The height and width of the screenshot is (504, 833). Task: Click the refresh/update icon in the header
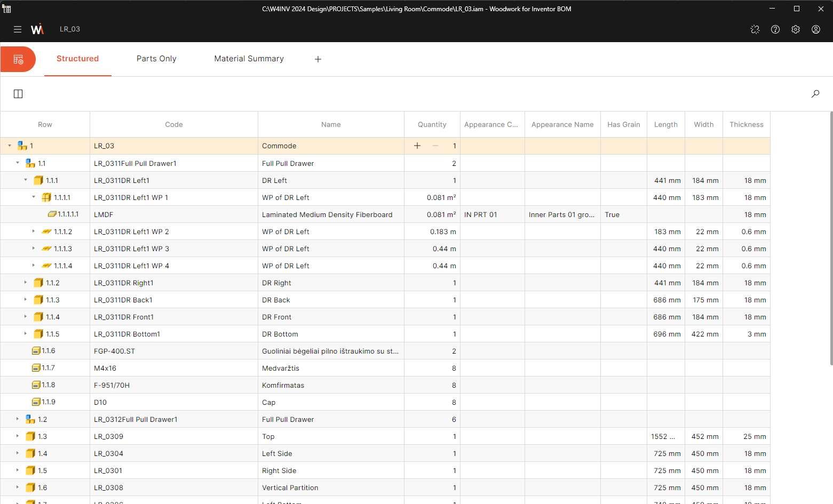[x=755, y=29]
